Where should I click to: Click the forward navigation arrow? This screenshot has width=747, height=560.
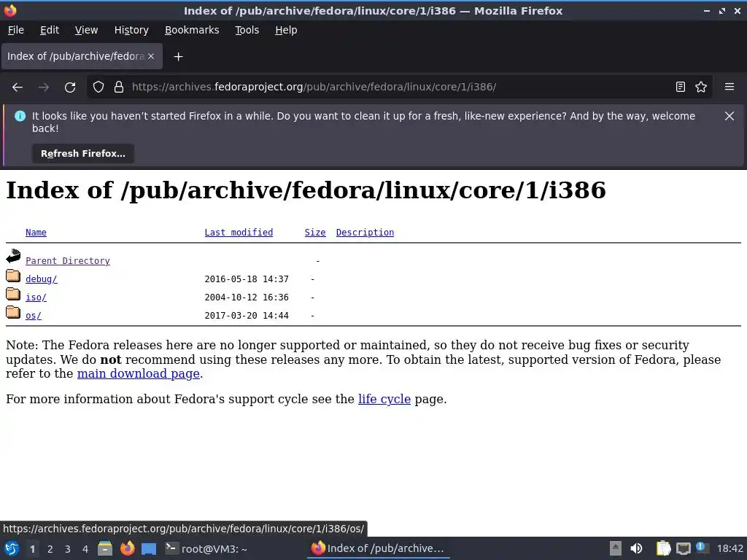(43, 87)
